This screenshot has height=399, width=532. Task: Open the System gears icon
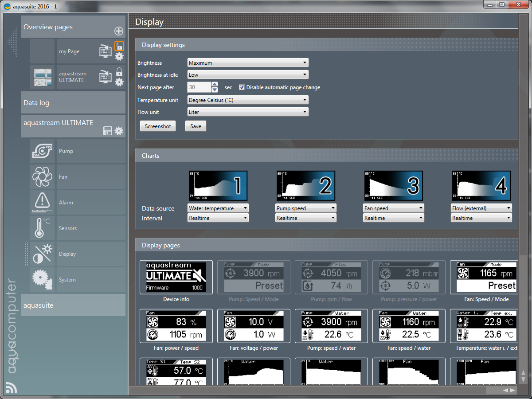[x=43, y=280]
